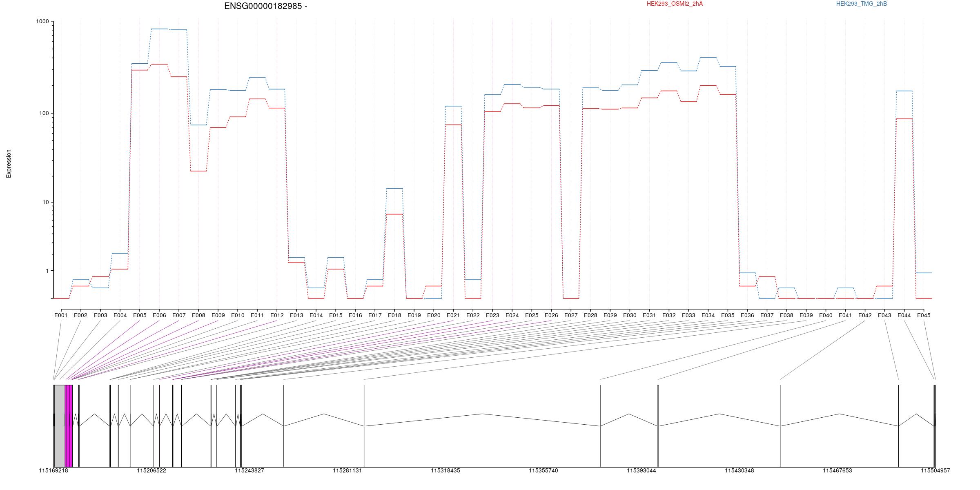The height and width of the screenshot is (490, 980).
Task: Click exon label E044
Action: (x=904, y=315)
